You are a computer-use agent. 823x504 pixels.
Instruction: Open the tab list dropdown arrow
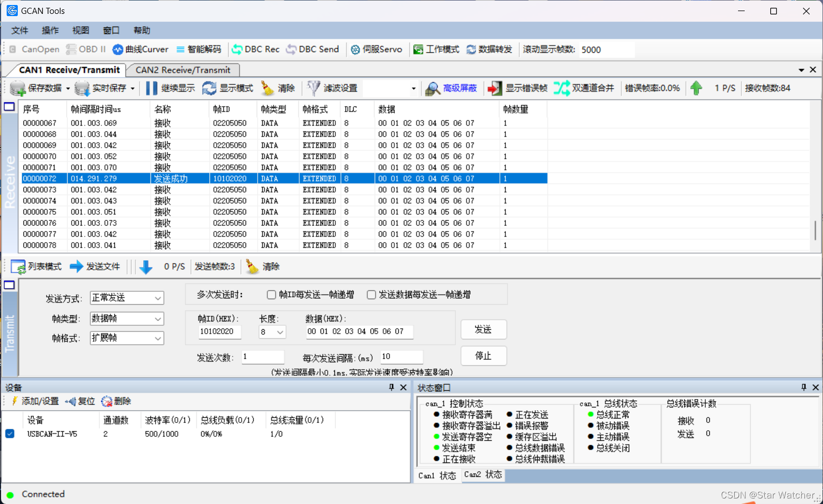[x=801, y=70]
